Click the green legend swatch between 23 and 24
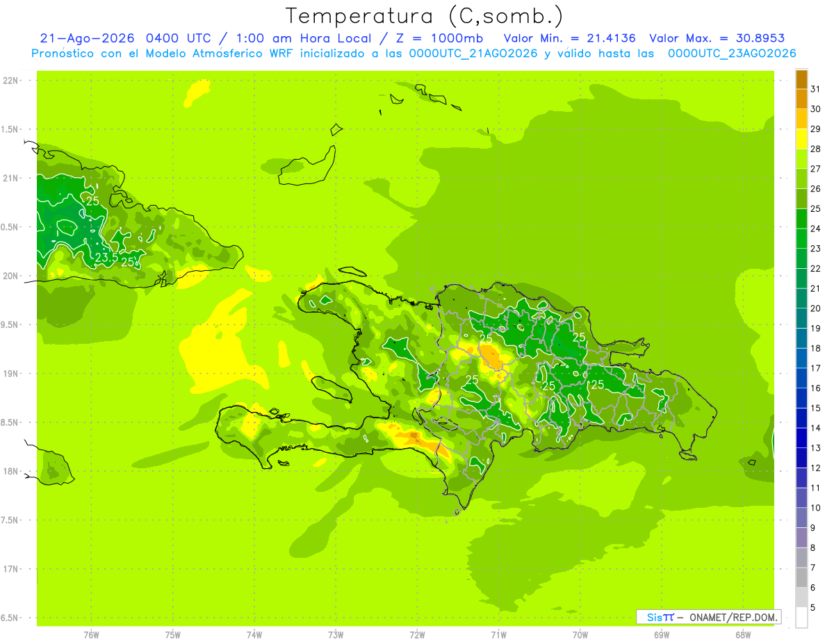The height and width of the screenshot is (644, 834). tap(801, 238)
